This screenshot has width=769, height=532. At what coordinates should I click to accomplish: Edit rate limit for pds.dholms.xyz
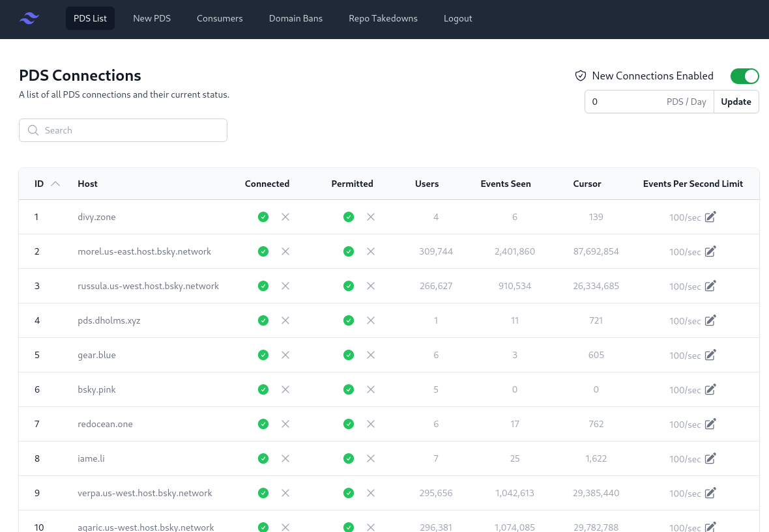pos(710,320)
